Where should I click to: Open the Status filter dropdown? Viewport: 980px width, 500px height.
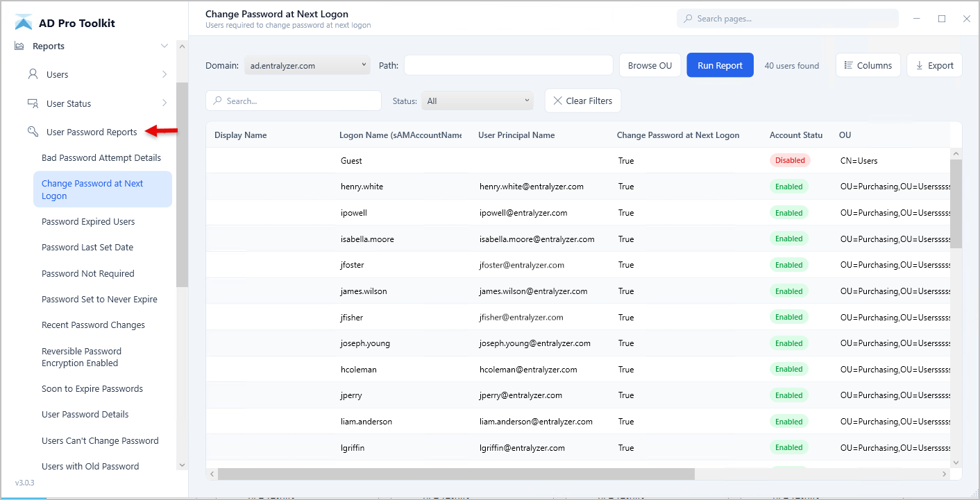point(477,100)
